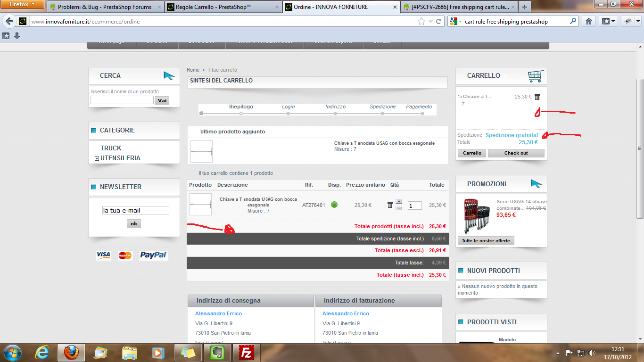Open the Chiave a T cart item link
This screenshot has height=362, width=644.
pos(477,97)
